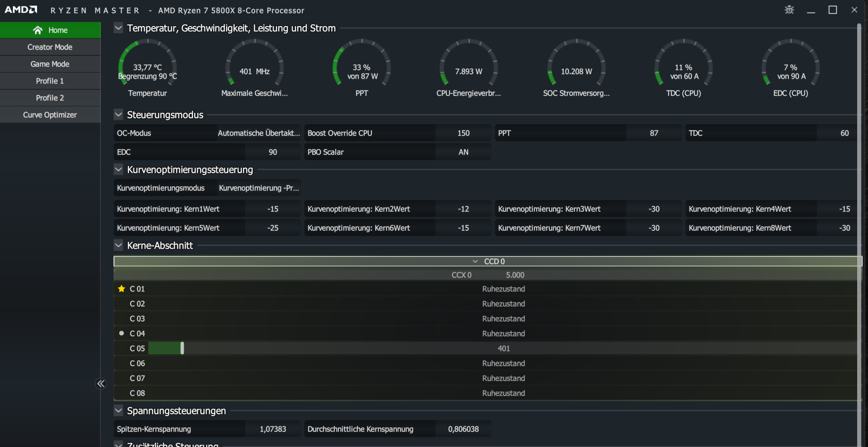Click the CPU-Energieverbrauch gauge dial

468,63
